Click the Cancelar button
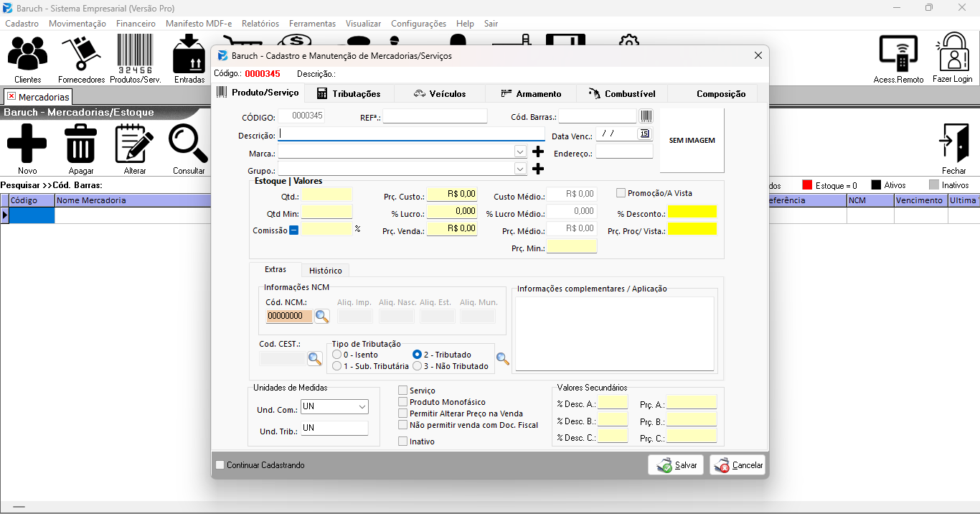Viewport: 980px width, 514px height. 738,465
